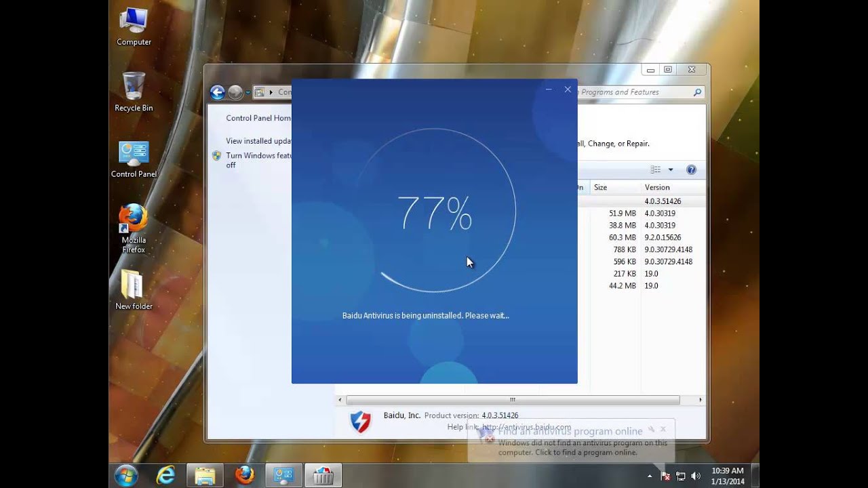Image resolution: width=868 pixels, height=488 pixels.
Task: Show hidden tray icons arrow
Action: coord(650,476)
